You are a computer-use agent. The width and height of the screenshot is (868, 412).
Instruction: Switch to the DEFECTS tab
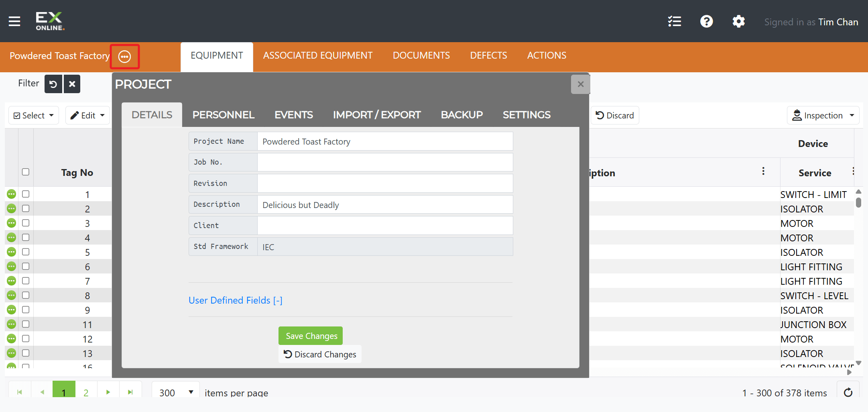(488, 55)
